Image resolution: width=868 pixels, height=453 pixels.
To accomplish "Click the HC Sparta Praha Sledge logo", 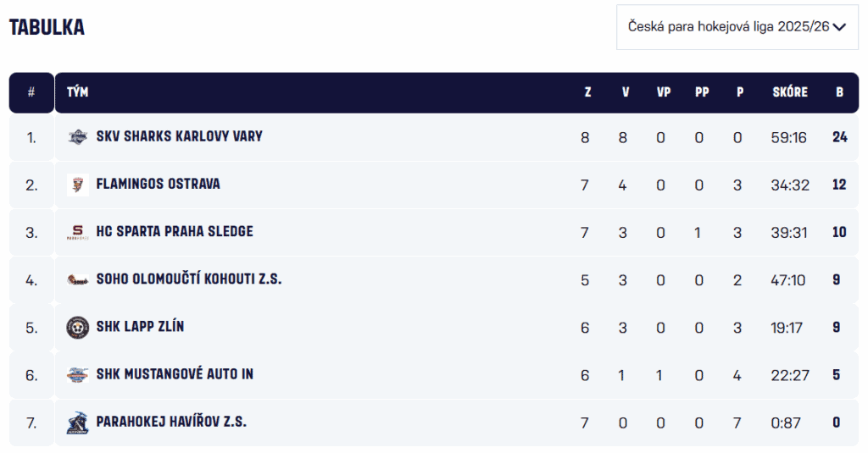I will (78, 232).
